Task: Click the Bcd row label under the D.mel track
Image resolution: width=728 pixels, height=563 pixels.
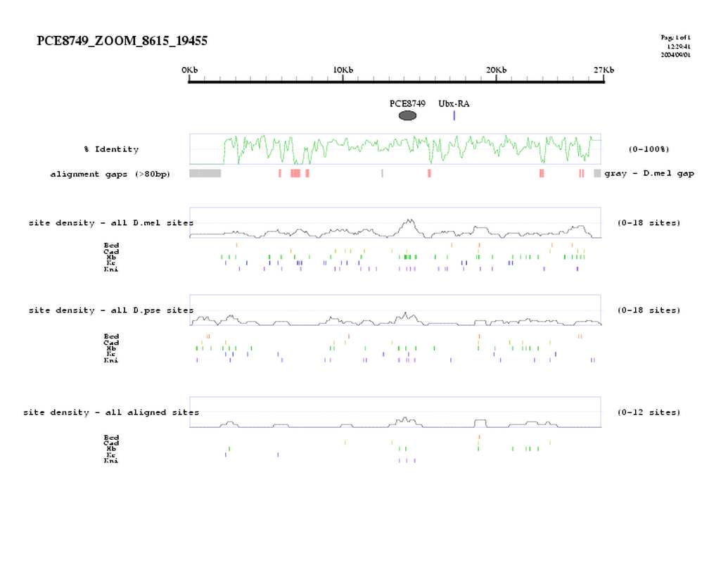Action: tap(111, 245)
